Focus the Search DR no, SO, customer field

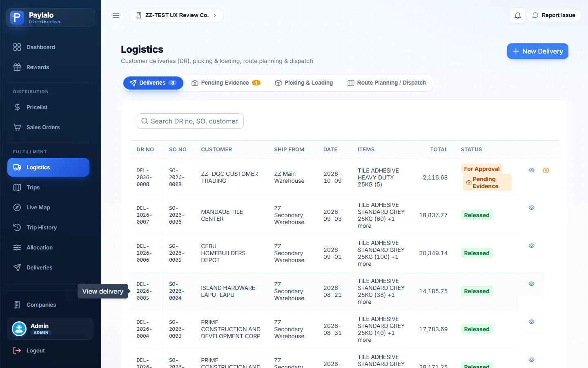tap(190, 121)
